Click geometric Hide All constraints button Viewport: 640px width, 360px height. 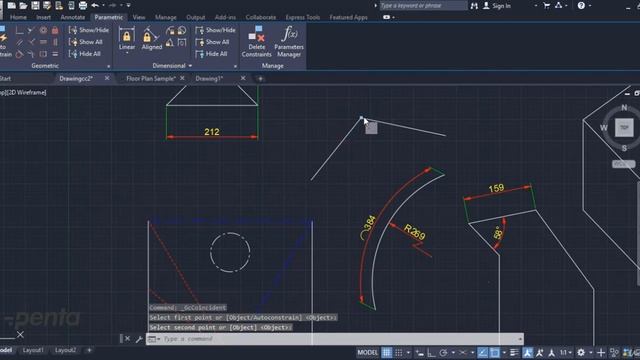(85, 54)
